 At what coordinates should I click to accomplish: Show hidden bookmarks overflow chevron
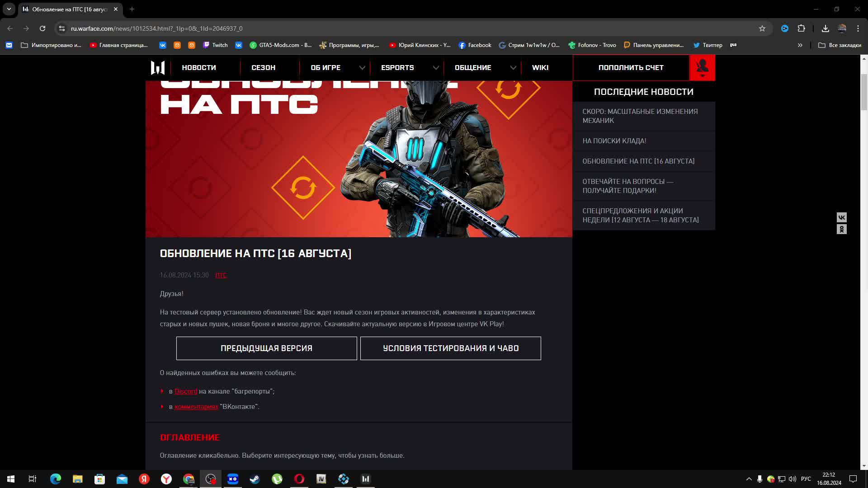pyautogui.click(x=800, y=45)
